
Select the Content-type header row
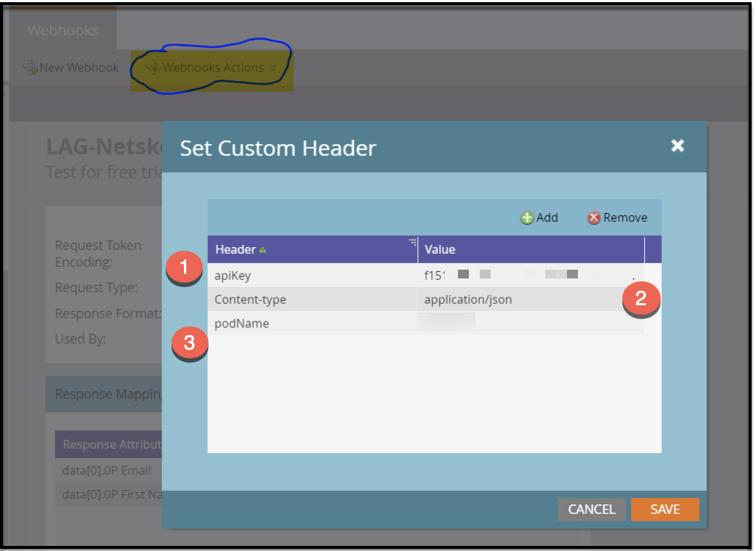311,299
